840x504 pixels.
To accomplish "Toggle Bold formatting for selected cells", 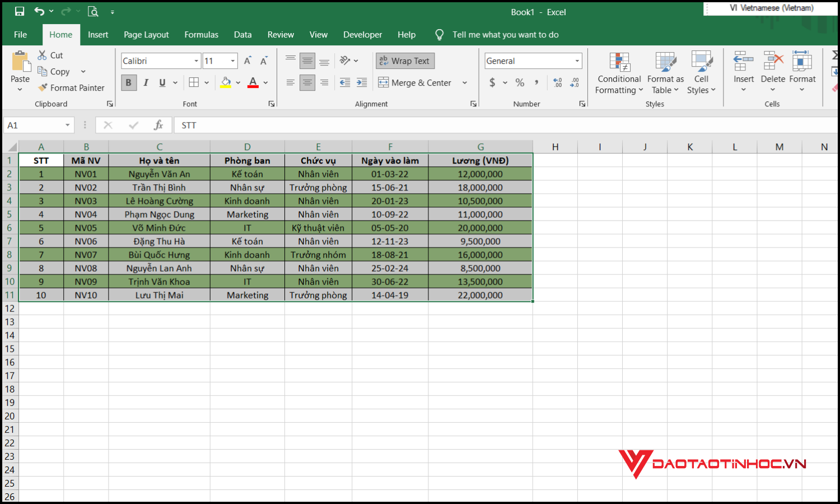I will point(128,82).
